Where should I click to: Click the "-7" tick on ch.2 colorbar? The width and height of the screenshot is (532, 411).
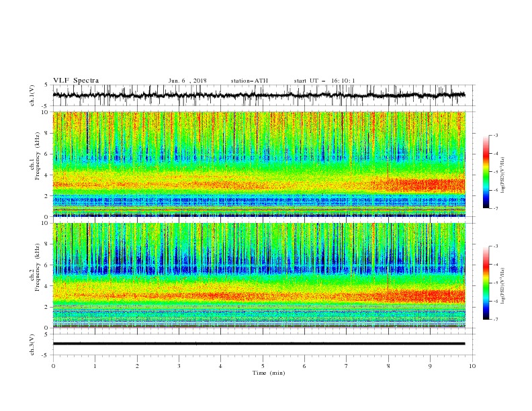pyautogui.click(x=495, y=319)
